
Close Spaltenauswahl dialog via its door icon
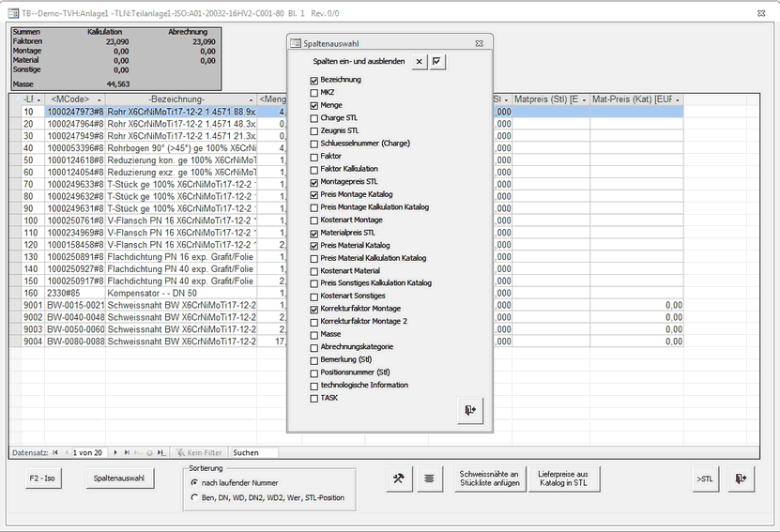470,410
